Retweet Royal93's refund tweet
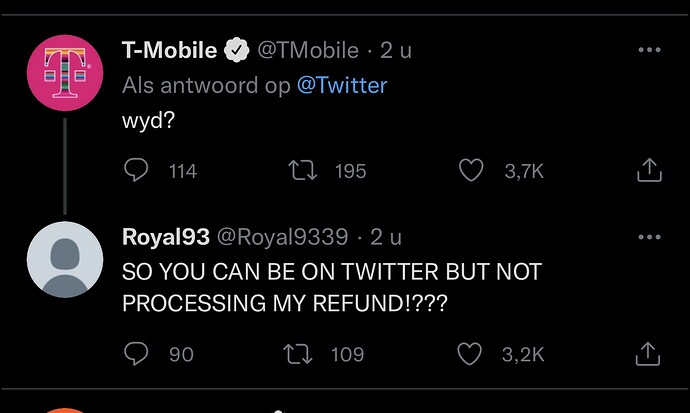The height and width of the screenshot is (413, 690). (x=298, y=354)
